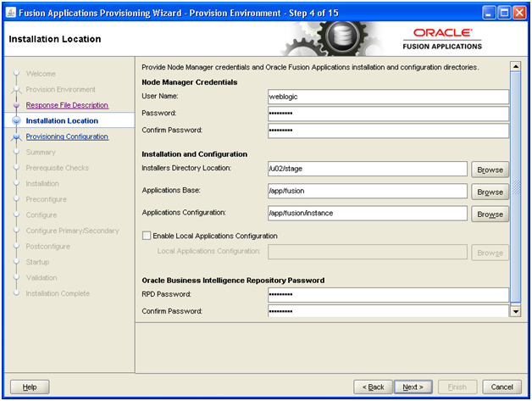Maximize the wizard window
532x401 pixels.
pyautogui.click(x=504, y=13)
